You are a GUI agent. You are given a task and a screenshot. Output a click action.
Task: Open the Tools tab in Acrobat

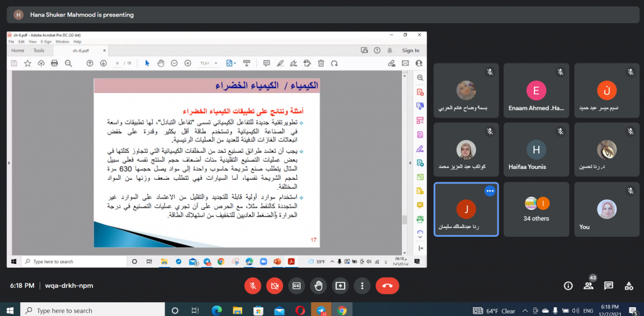39,50
